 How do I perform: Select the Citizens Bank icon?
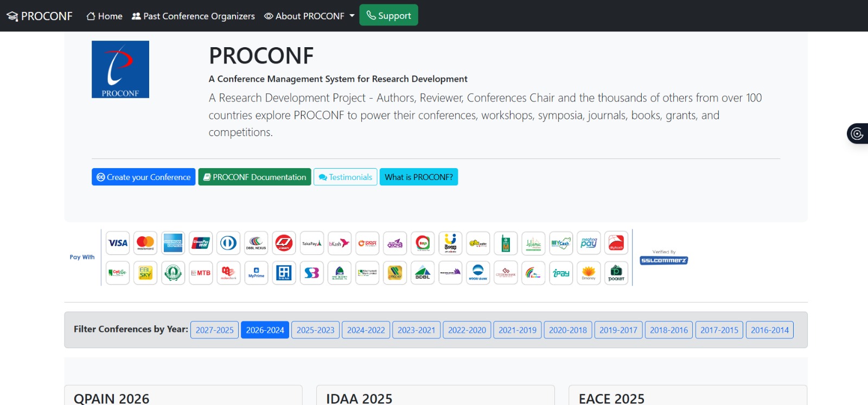pyautogui.click(x=506, y=273)
